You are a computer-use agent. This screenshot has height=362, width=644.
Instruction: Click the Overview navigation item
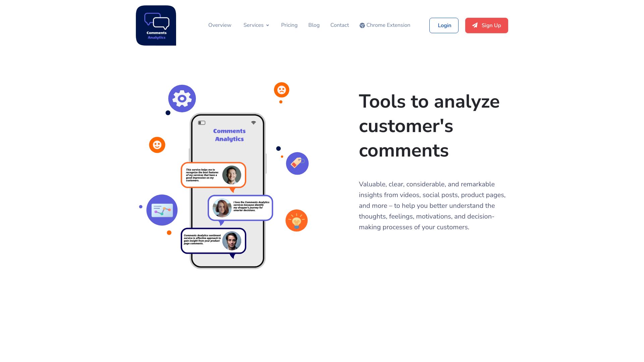point(219,25)
